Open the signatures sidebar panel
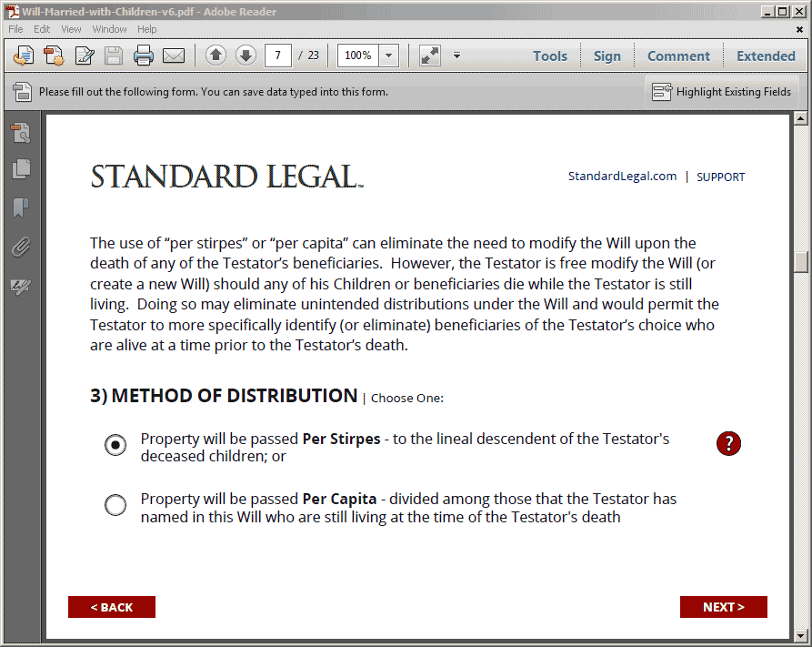 (x=21, y=286)
